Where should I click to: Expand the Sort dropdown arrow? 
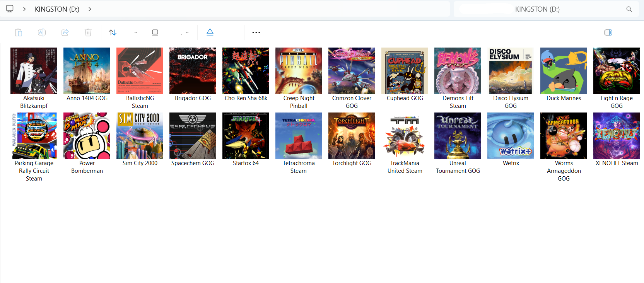point(136,32)
